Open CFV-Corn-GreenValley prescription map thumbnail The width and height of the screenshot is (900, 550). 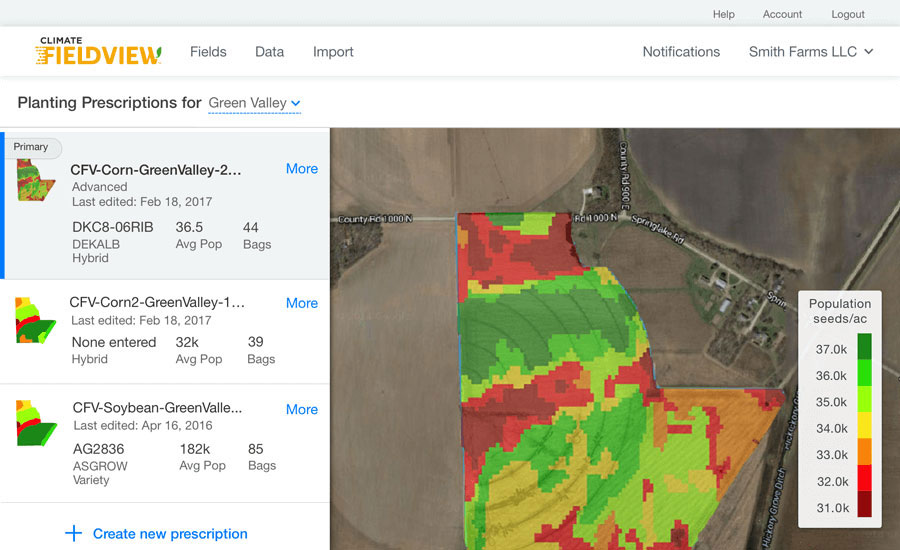click(36, 181)
